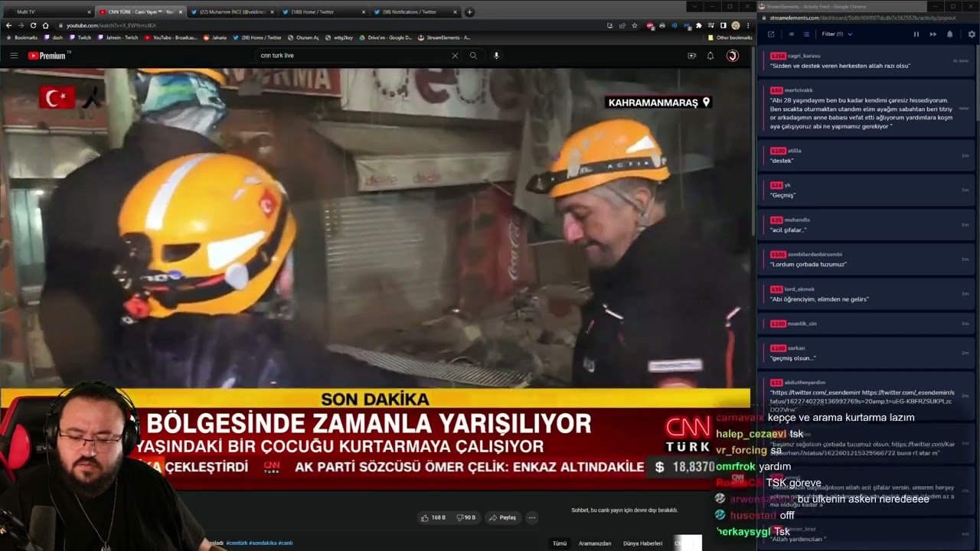Open the Chrome extensions puzzle icon
The width and height of the screenshot is (980, 551).
699,25
